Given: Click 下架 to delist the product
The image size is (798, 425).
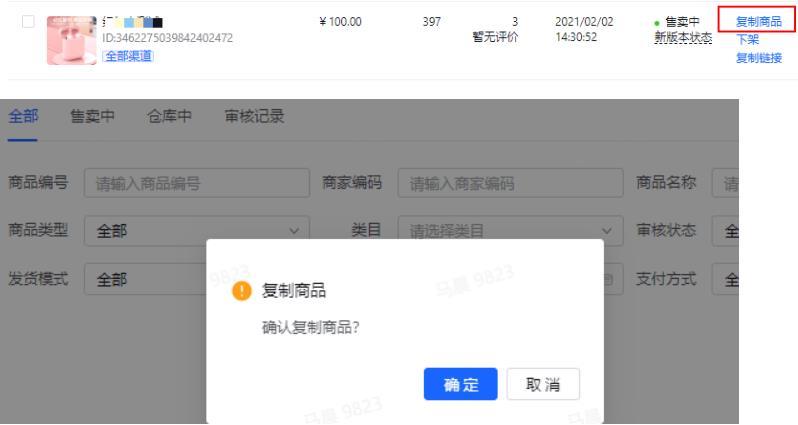Looking at the screenshot, I should [x=747, y=39].
